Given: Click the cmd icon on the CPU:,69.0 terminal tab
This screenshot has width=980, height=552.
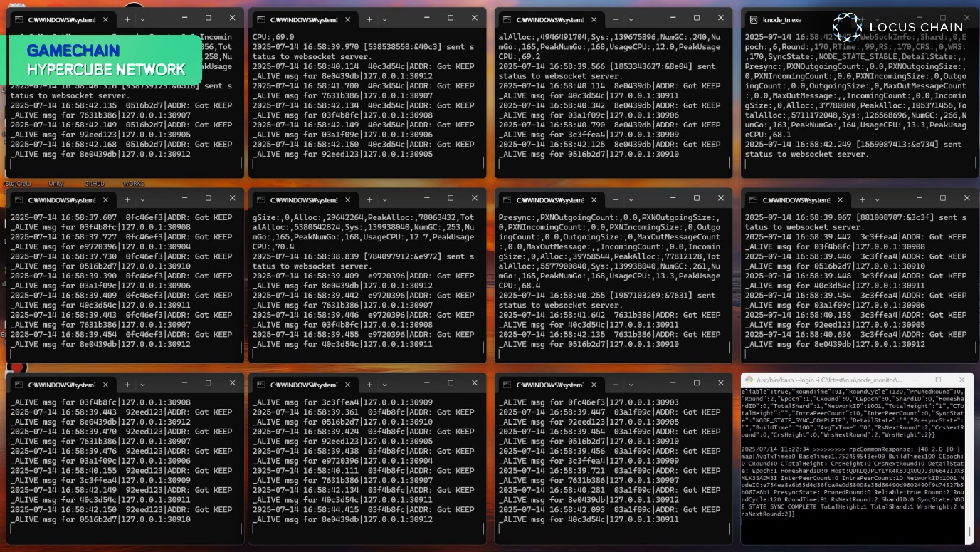Looking at the screenshot, I should point(261,19).
